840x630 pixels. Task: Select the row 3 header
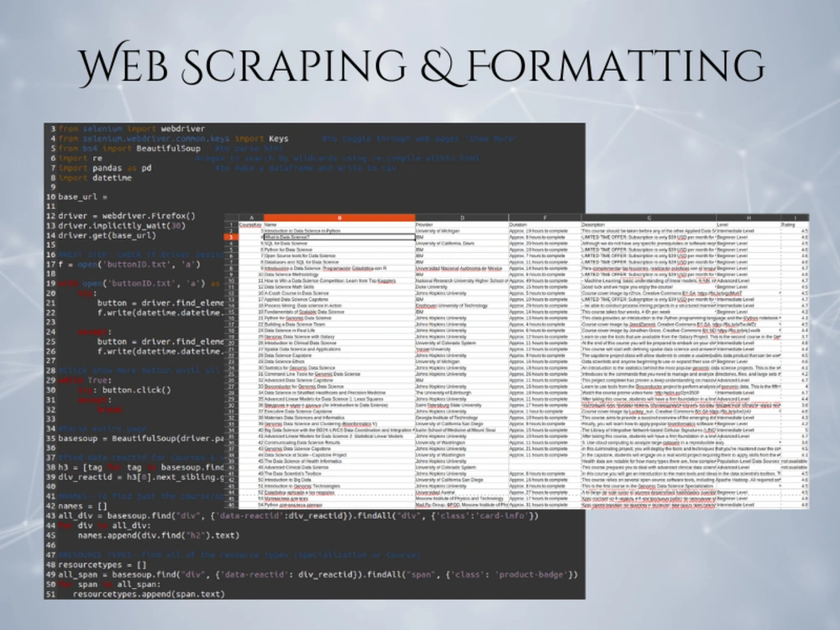(228, 236)
